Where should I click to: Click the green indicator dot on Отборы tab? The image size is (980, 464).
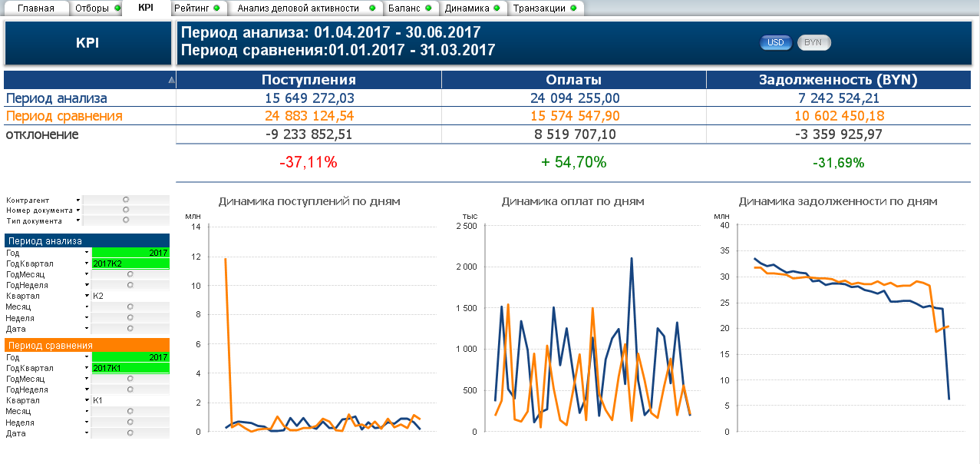point(117,8)
